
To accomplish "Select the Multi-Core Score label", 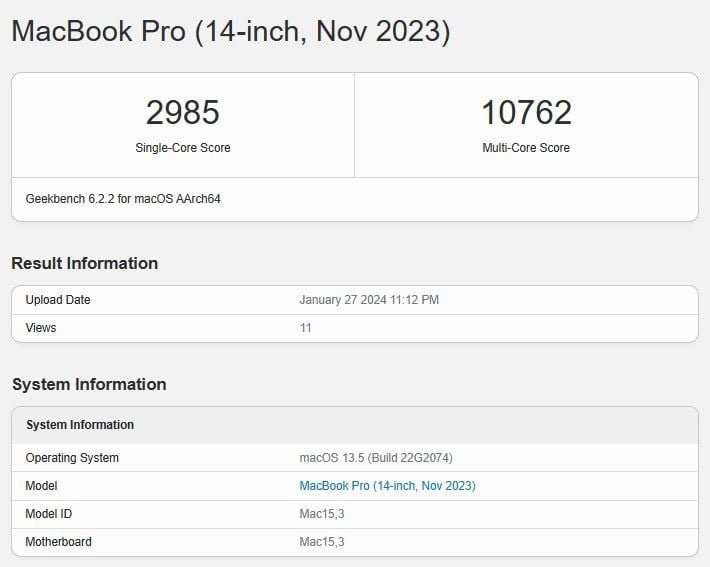I will click(526, 148).
